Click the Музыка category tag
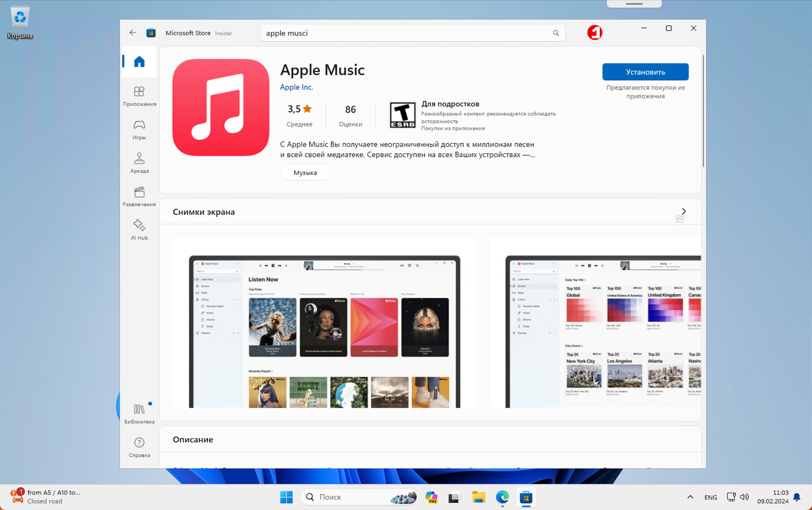Viewport: 812px width, 510px height. (x=305, y=173)
